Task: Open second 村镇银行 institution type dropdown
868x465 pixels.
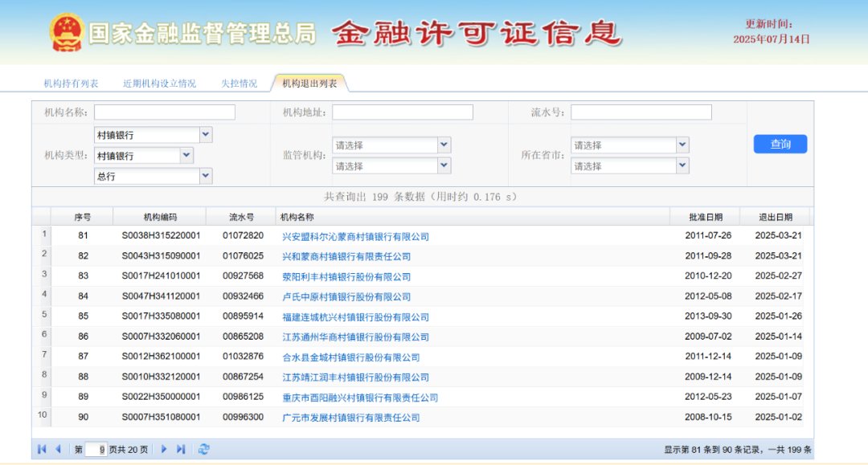Action: (186, 155)
